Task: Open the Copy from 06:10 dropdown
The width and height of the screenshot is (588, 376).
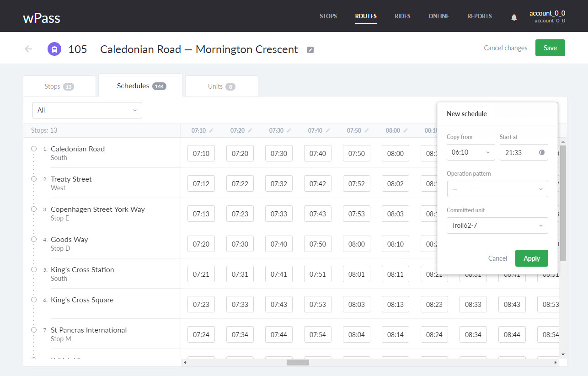Action: (x=470, y=152)
